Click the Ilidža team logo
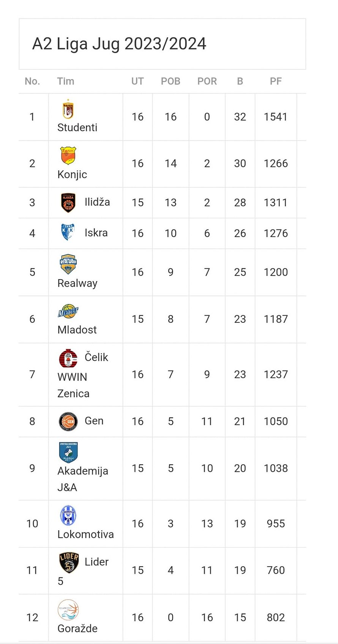Viewport: 338px width, 644px height. (x=68, y=203)
